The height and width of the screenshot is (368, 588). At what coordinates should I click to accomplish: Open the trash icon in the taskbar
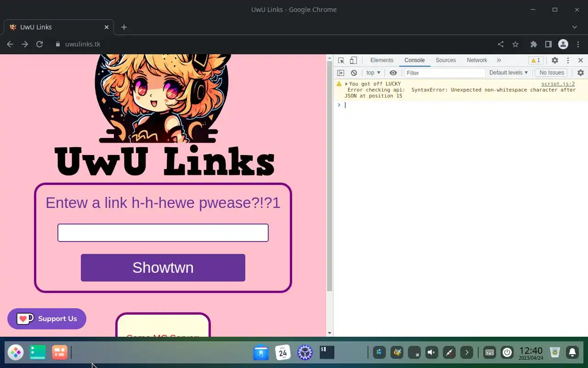click(x=555, y=353)
